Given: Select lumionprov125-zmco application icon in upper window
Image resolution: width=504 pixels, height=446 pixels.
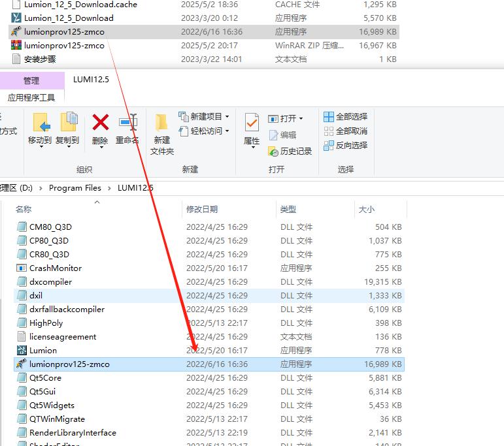Looking at the screenshot, I should [x=16, y=31].
